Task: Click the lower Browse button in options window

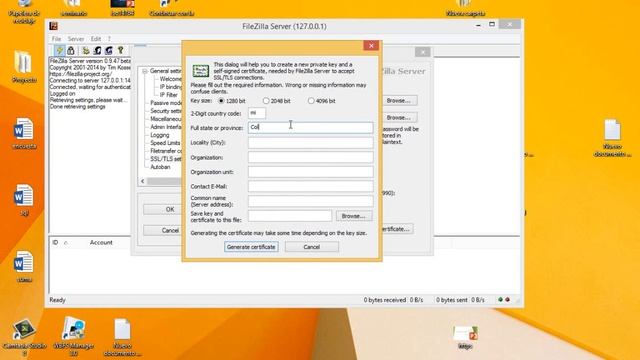Action: click(399, 118)
